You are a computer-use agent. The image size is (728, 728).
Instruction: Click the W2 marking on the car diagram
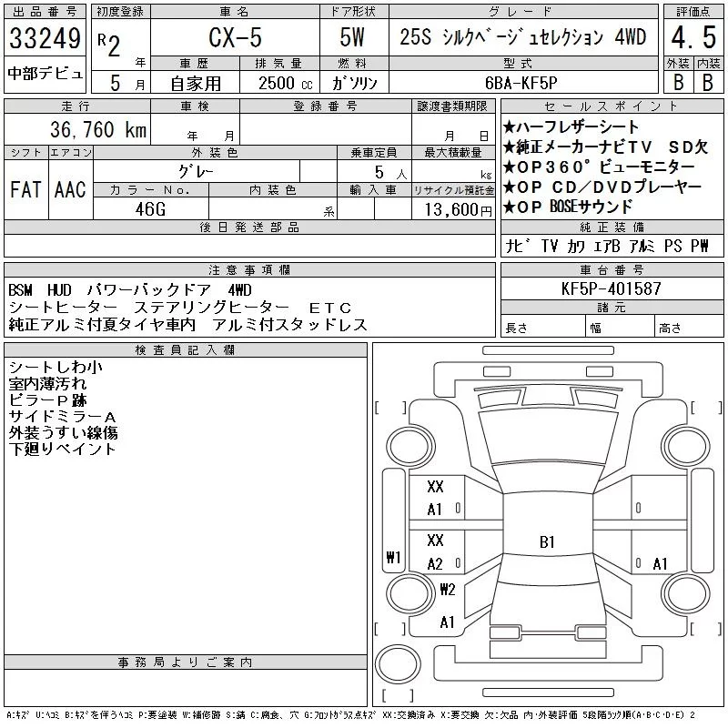point(447,589)
